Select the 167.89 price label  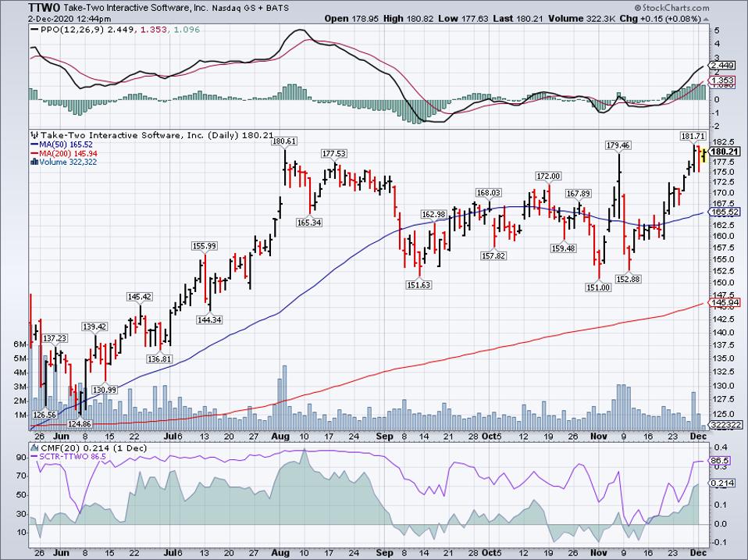[578, 193]
